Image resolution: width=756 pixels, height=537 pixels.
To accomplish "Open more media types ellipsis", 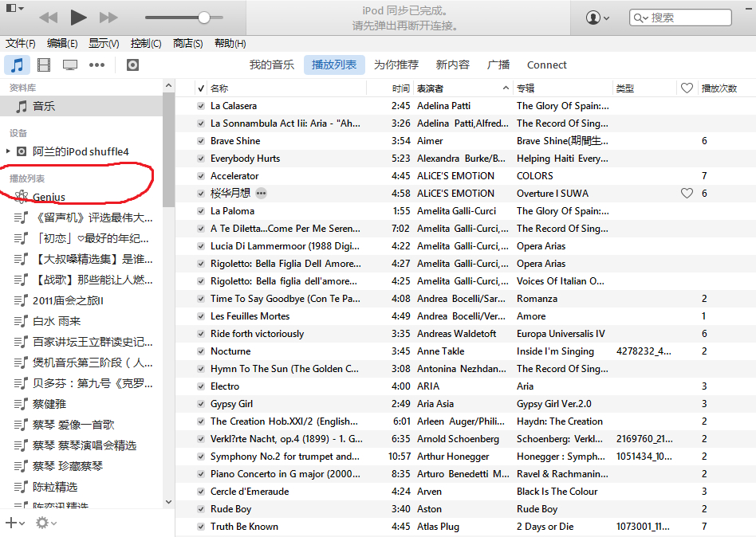I will tap(97, 65).
